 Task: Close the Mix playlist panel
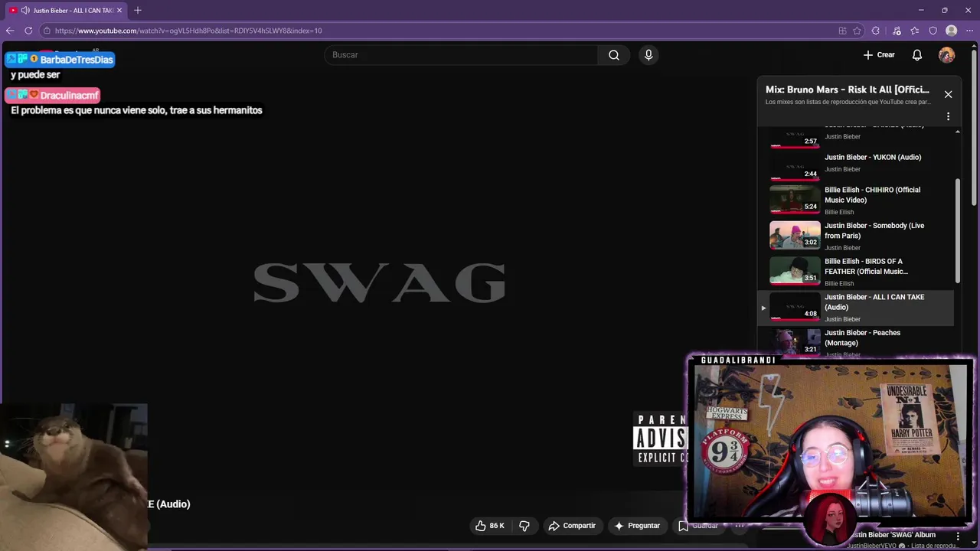coord(948,94)
